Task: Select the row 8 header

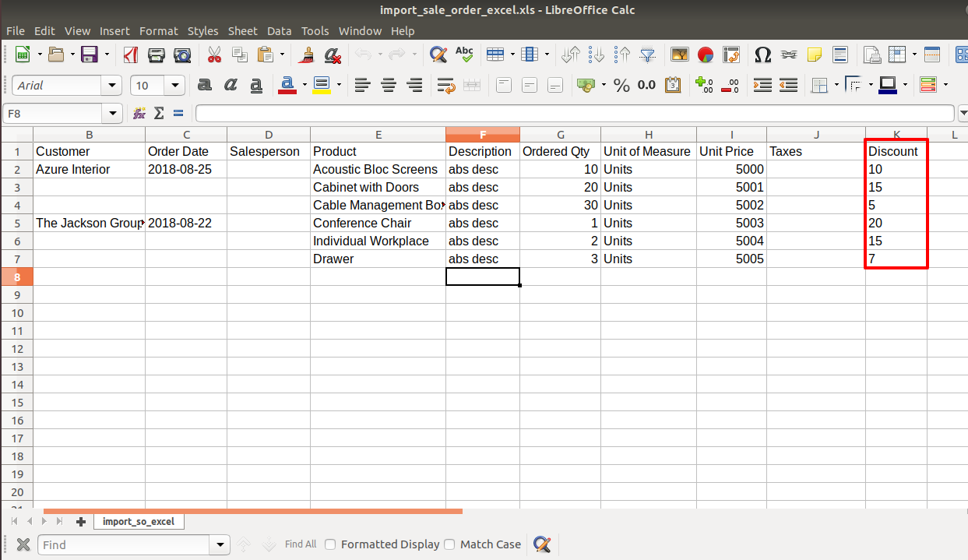Action: 16,276
